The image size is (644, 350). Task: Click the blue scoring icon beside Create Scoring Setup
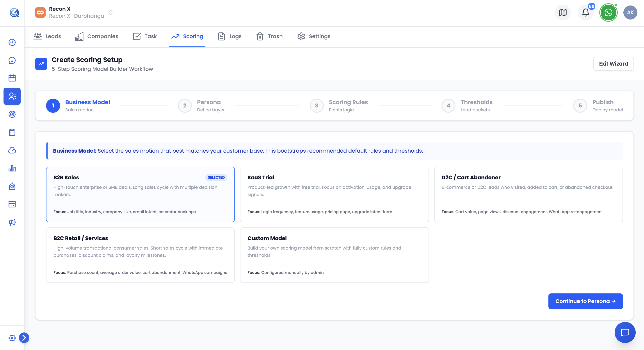[41, 64]
